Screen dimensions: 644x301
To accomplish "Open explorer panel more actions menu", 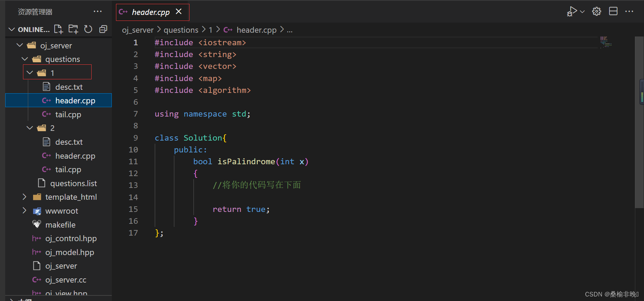I will tap(98, 11).
